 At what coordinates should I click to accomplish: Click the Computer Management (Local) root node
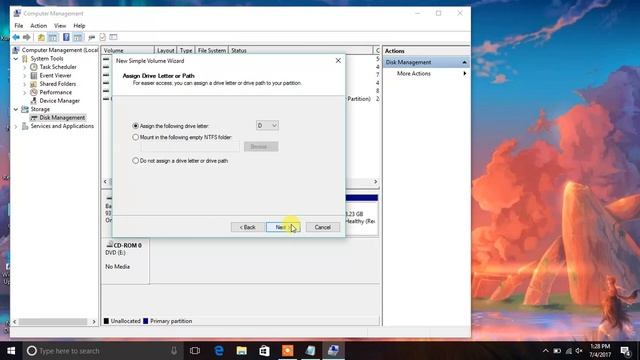[x=60, y=50]
